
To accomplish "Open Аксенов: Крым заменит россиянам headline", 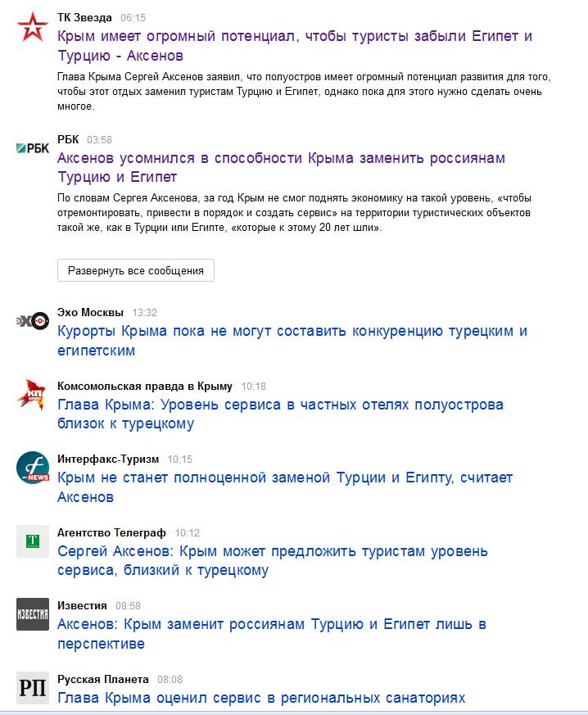I will [x=272, y=633].
